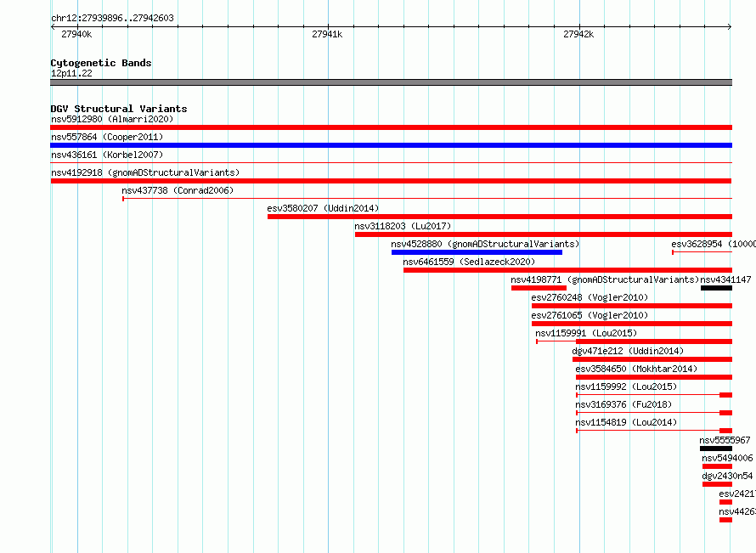Click the DGV Structural Variants track title
The image size is (756, 553).
click(x=119, y=109)
